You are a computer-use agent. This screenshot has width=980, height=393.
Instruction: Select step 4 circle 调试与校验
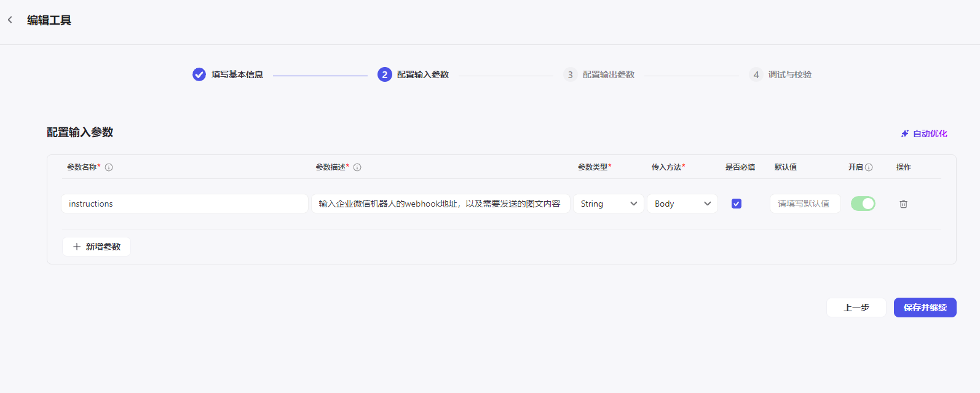tap(756, 74)
